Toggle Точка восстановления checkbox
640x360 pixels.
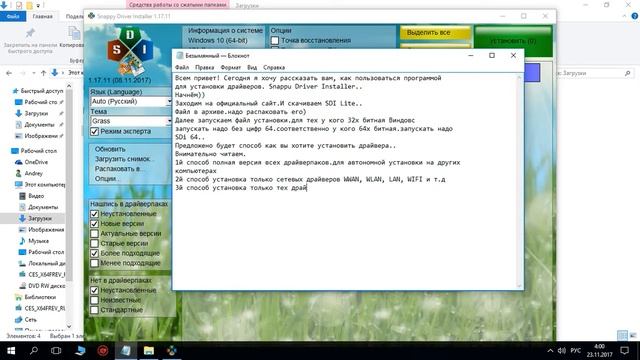pyautogui.click(x=275, y=40)
